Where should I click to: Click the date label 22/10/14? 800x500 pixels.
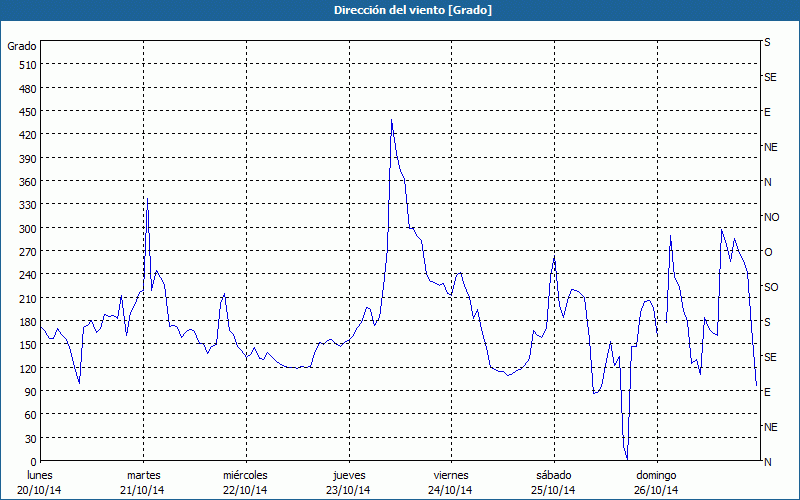pyautogui.click(x=245, y=490)
